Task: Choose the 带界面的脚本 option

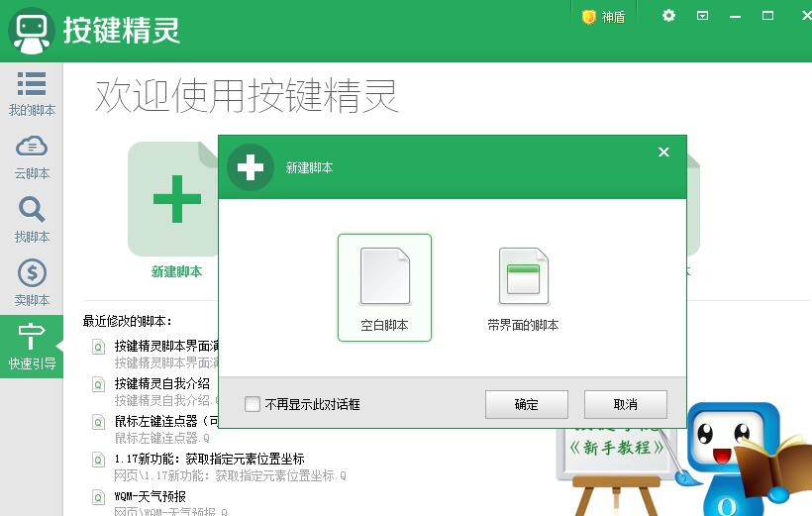Action: coord(523,287)
